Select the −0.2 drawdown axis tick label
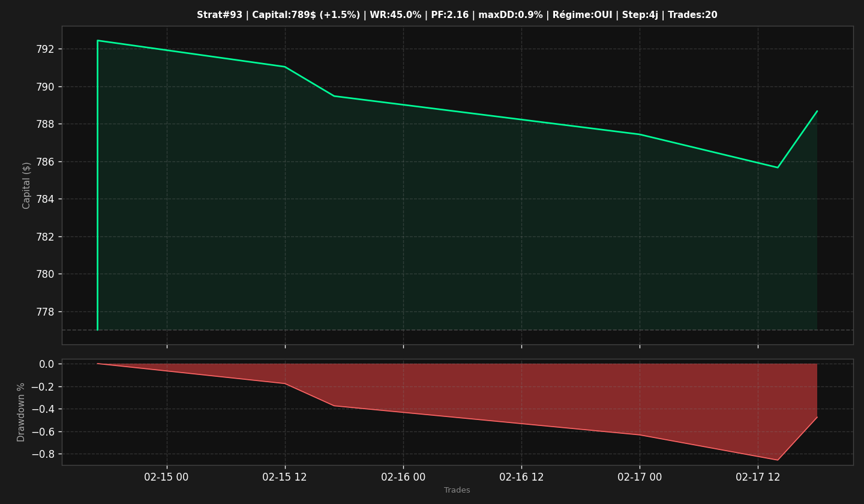The image size is (864, 504). pyautogui.click(x=42, y=387)
